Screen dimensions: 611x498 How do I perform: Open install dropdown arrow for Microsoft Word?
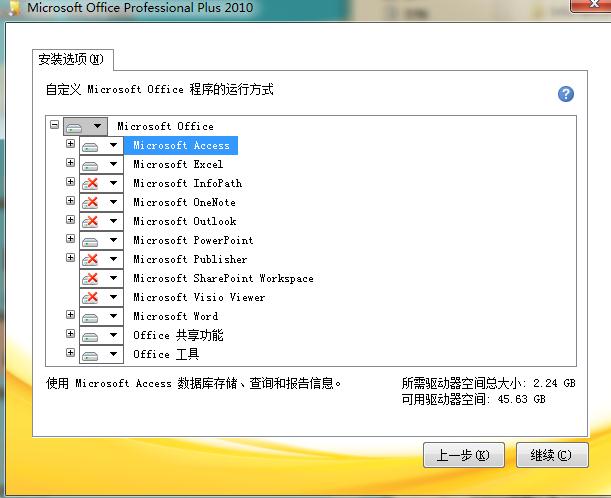(x=113, y=316)
